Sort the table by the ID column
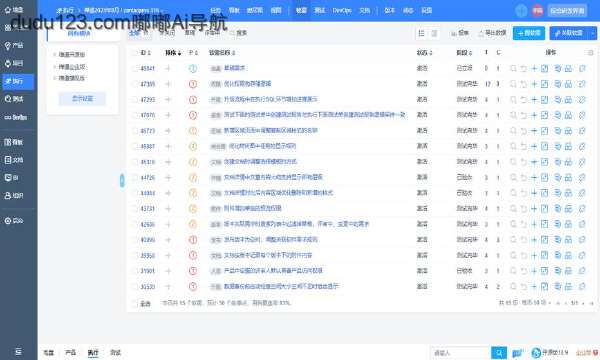600x360 pixels. (145, 53)
